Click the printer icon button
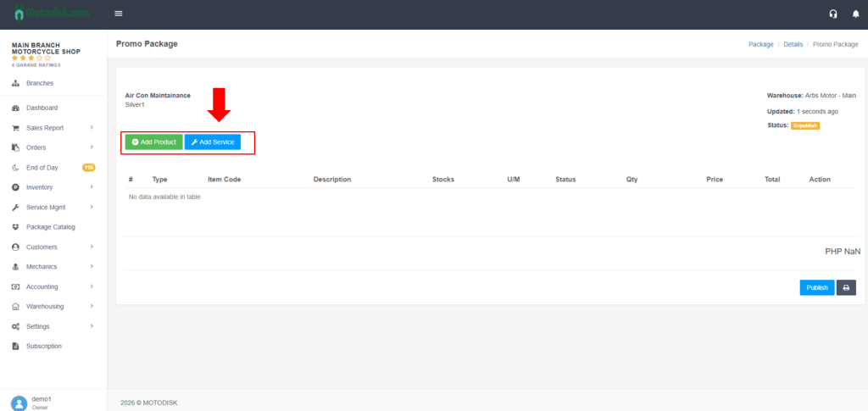The height and width of the screenshot is (411, 868). 846,287
